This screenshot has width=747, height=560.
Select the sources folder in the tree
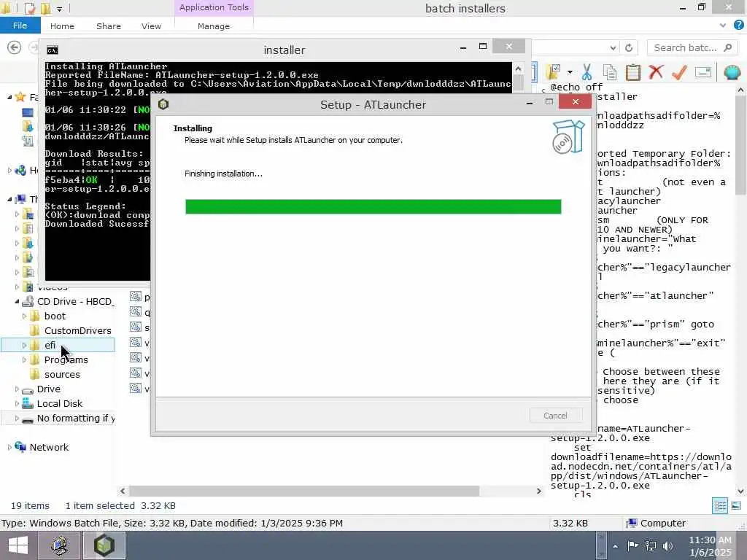[x=62, y=375]
